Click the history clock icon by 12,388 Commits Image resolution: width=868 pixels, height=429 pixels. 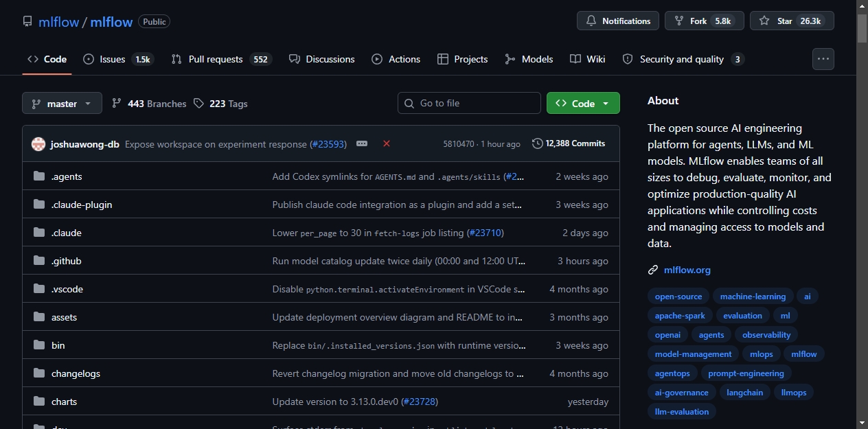[537, 143]
